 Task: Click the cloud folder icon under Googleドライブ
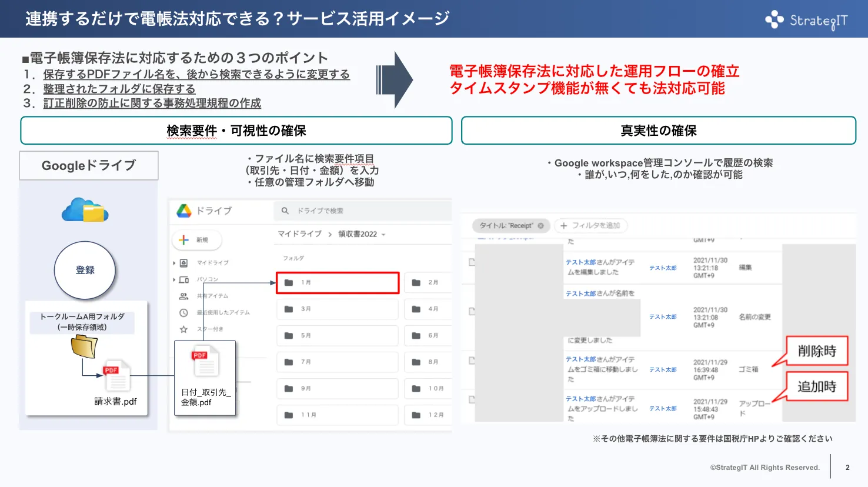click(x=85, y=210)
